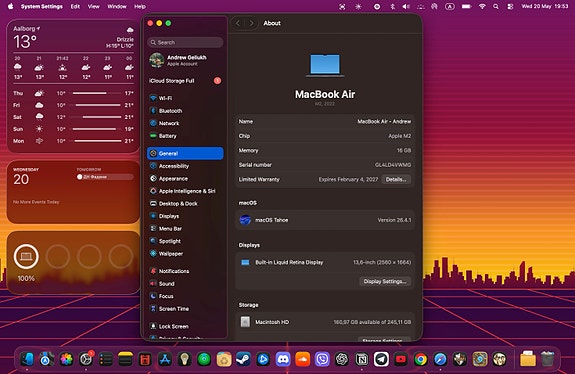The height and width of the screenshot is (374, 575).
Task: Open the Window menu
Action: click(x=117, y=6)
